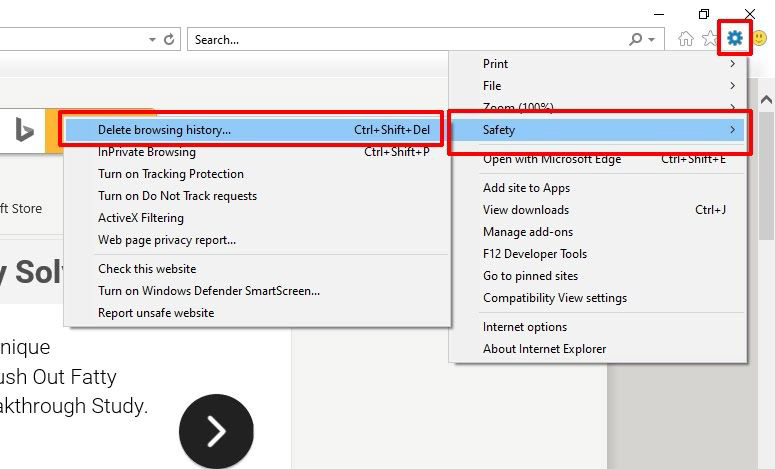This screenshot has height=469, width=775.
Task: Select Turn on Tracking Protection
Action: pyautogui.click(x=258, y=174)
